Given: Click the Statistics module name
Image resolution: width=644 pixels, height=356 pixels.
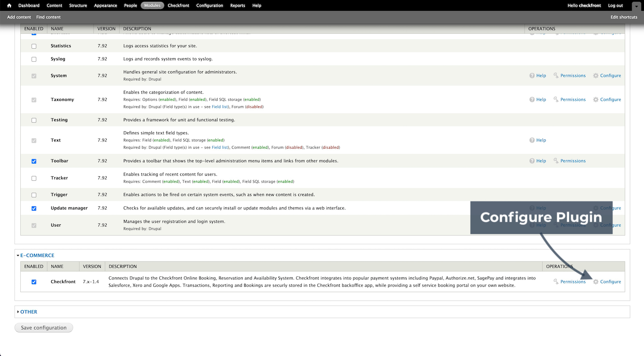Looking at the screenshot, I should tap(61, 46).
